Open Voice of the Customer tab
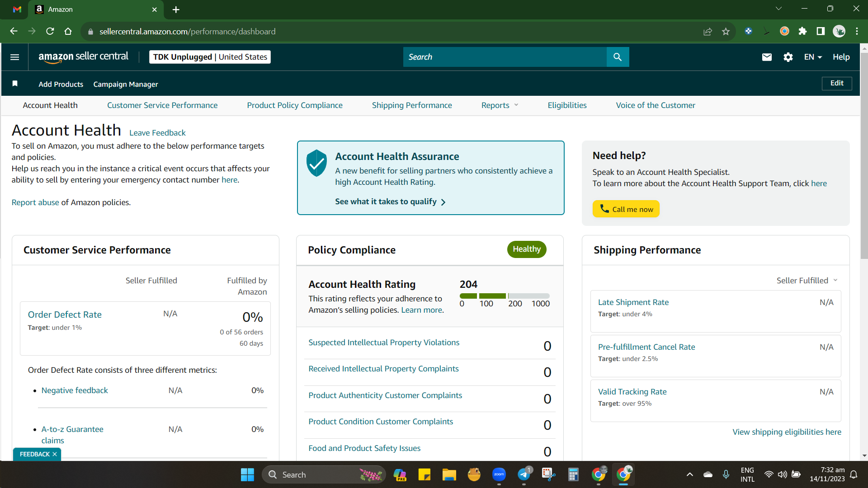The image size is (868, 488). pos(656,105)
